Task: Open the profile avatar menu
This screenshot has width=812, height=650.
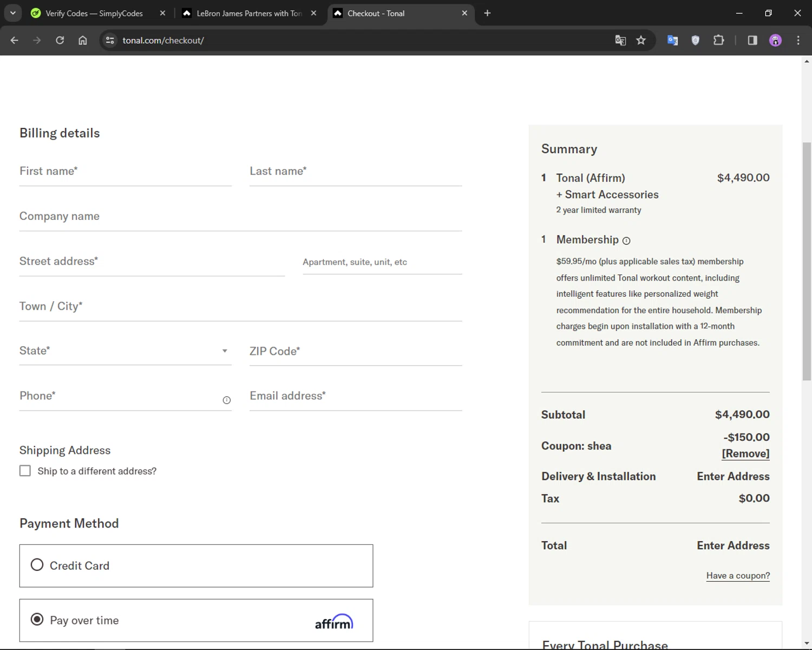Action: pos(775,40)
